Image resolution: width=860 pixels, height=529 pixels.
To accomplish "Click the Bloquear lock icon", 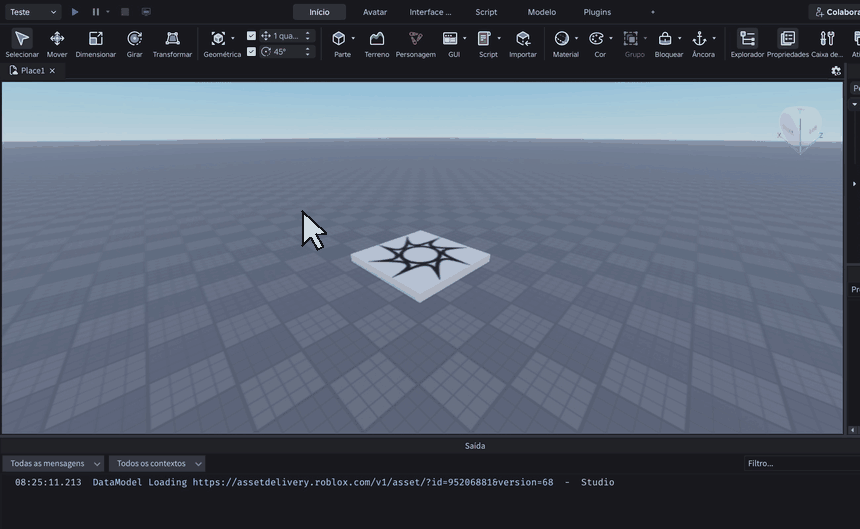I will pyautogui.click(x=665, y=38).
